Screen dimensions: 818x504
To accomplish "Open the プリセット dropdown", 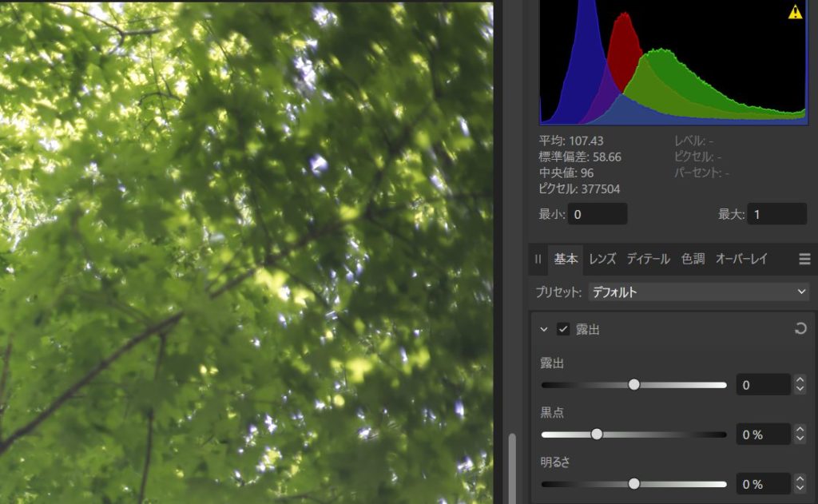I will coord(698,292).
